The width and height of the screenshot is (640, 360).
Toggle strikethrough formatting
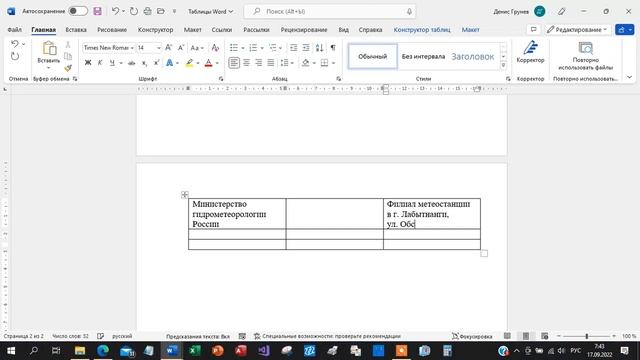click(x=131, y=63)
